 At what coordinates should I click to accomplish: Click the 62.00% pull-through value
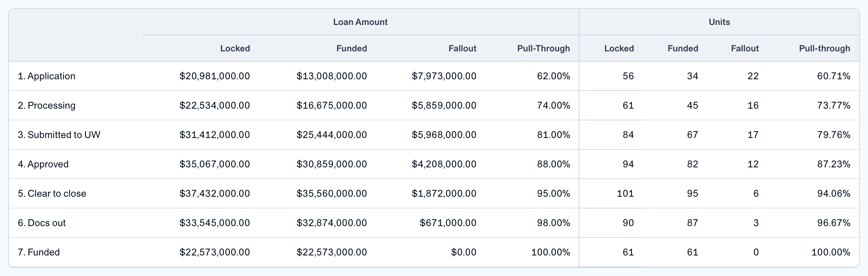(x=554, y=76)
